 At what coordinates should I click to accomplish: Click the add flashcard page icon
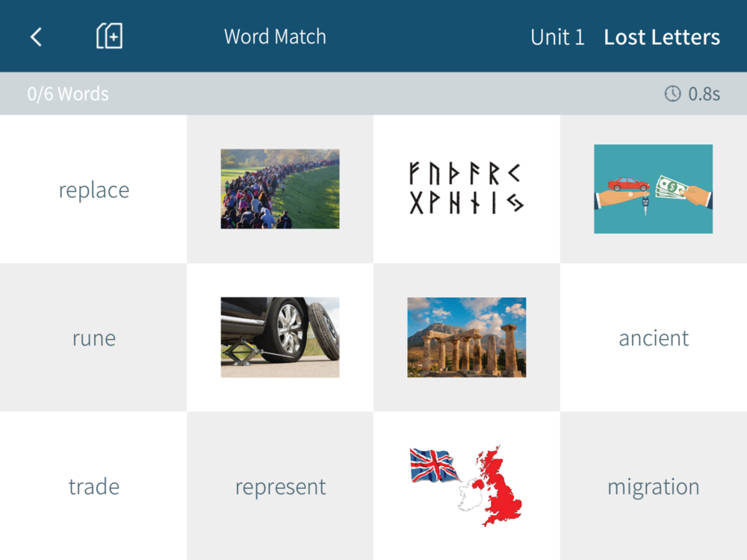[109, 36]
